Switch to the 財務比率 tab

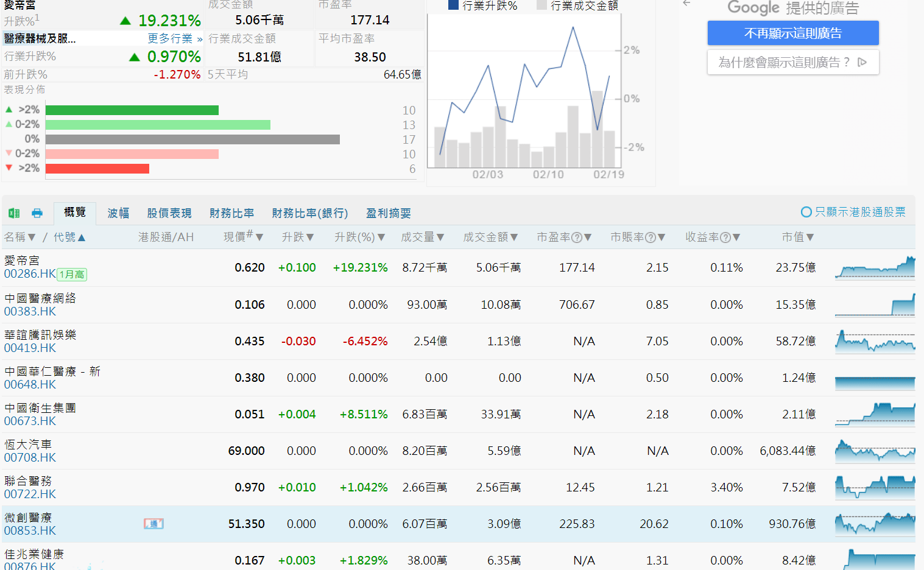pos(231,213)
